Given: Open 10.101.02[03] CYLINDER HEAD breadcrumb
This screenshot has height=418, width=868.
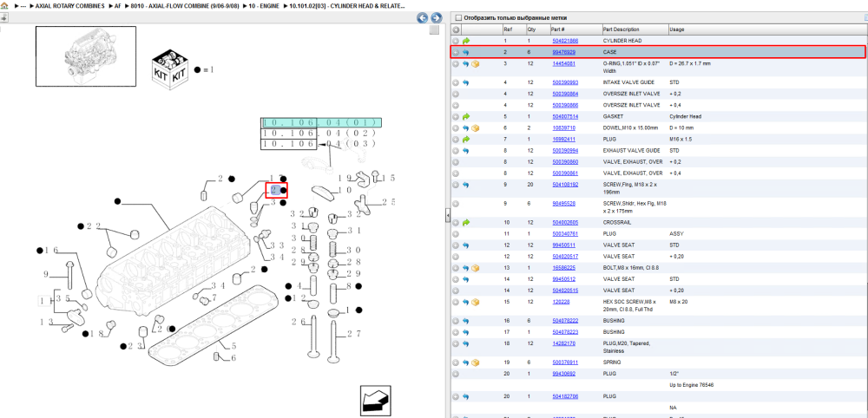Looking at the screenshot, I should [346, 5].
